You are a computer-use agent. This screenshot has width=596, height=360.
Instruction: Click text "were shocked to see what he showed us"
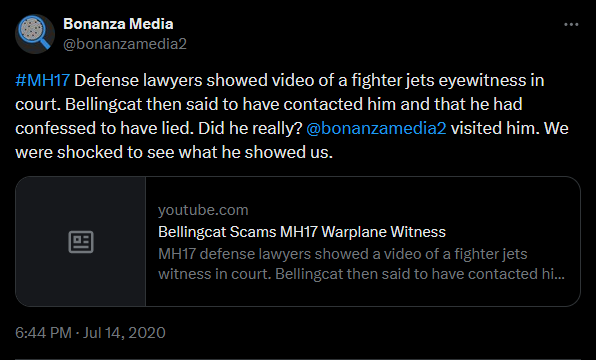click(x=173, y=152)
